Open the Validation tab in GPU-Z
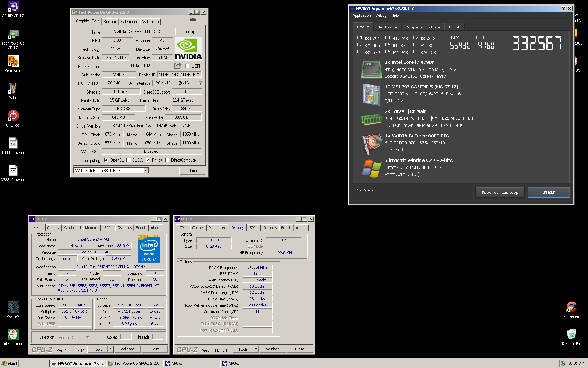The height and width of the screenshot is (368, 588). pos(150,22)
